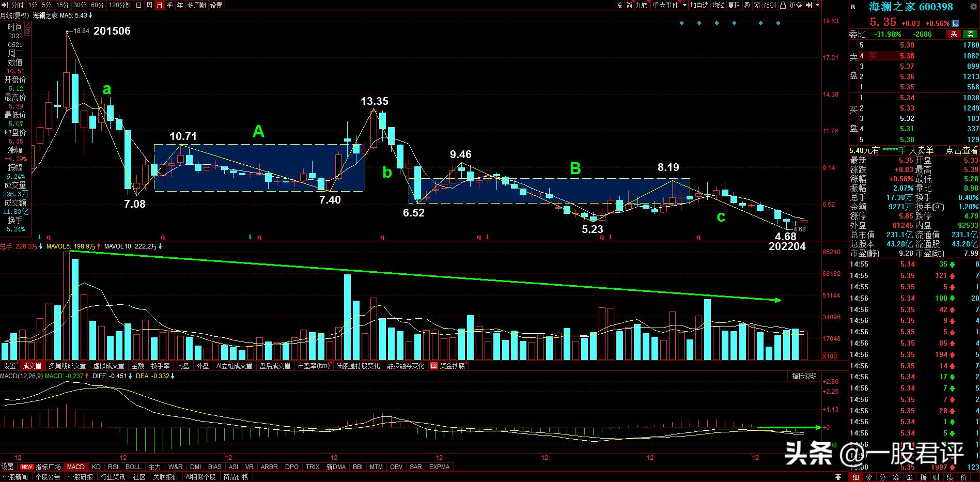Open the gear settings beside 海澜之家 600398
Image resolution: width=980 pixels, height=482 pixels.
pyautogui.click(x=973, y=7)
